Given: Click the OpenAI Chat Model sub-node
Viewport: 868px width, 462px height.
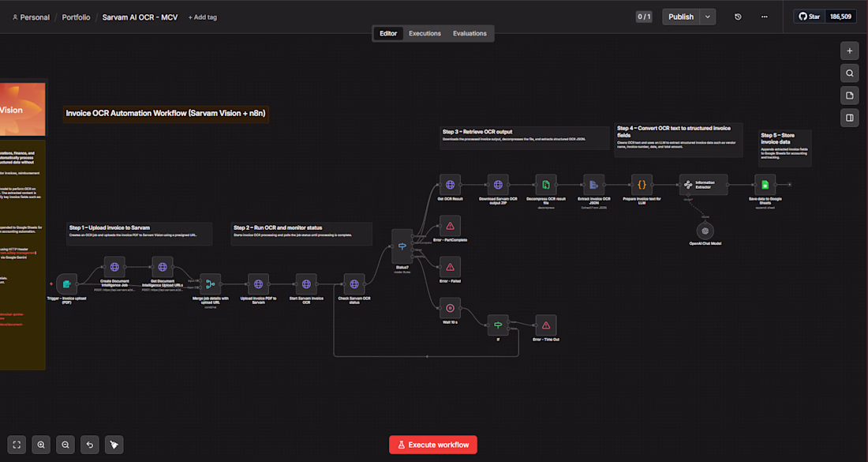Looking at the screenshot, I should click(x=705, y=231).
